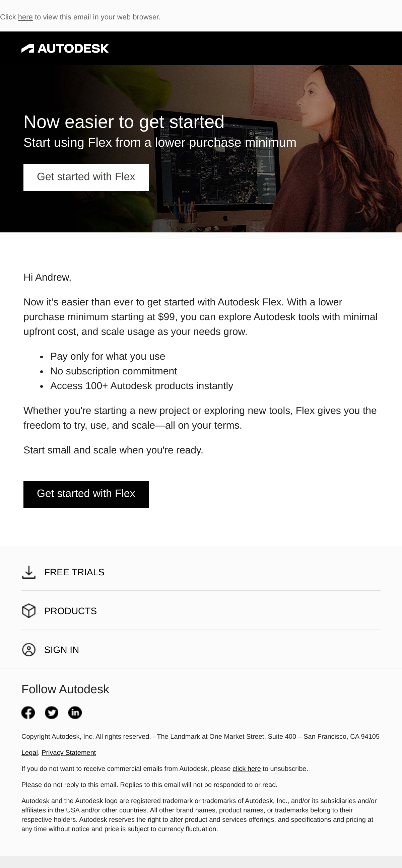Click the Free Trials download icon
The image size is (402, 868).
(x=28, y=572)
